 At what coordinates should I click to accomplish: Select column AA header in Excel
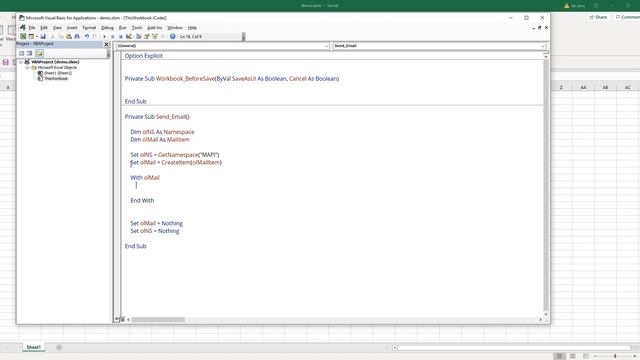(x=583, y=87)
